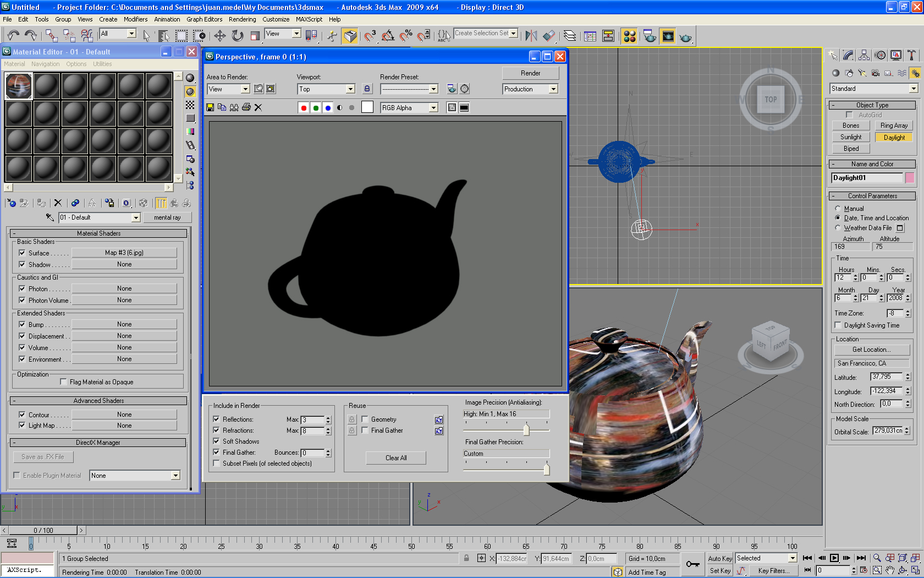This screenshot has height=578, width=924.
Task: Expand the RGB Alpha channel dropdown
Action: [433, 108]
